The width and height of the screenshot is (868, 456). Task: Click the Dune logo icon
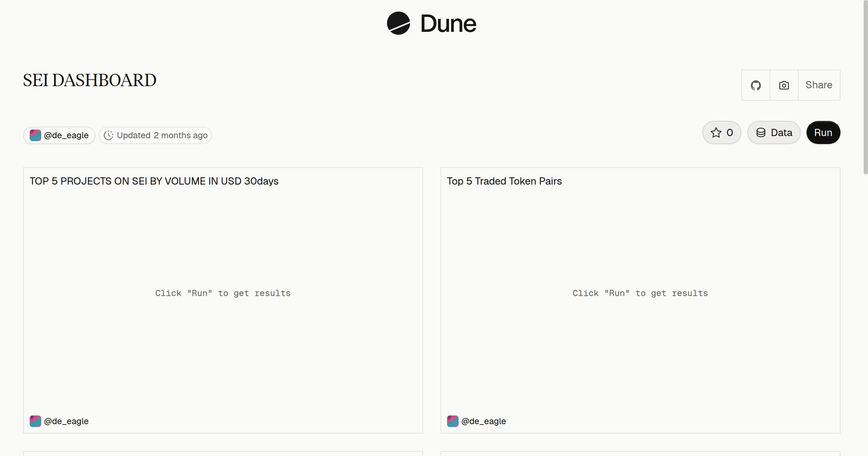pyautogui.click(x=398, y=23)
